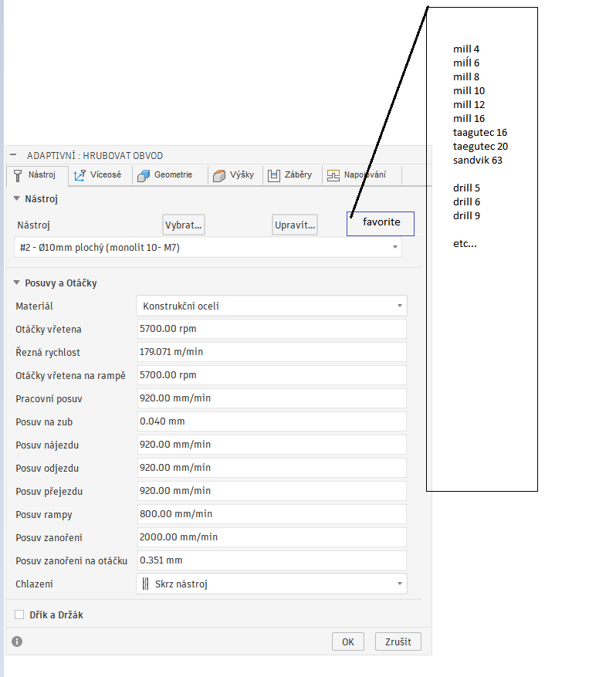Click the Geometrie cube icon
Screen dimensions: 616x677
pyautogui.click(x=144, y=176)
